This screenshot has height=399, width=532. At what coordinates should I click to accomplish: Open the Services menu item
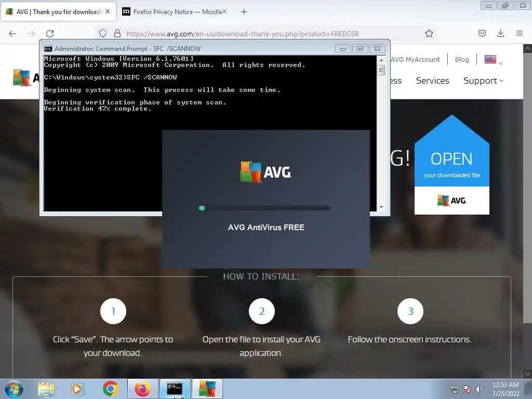coord(433,81)
